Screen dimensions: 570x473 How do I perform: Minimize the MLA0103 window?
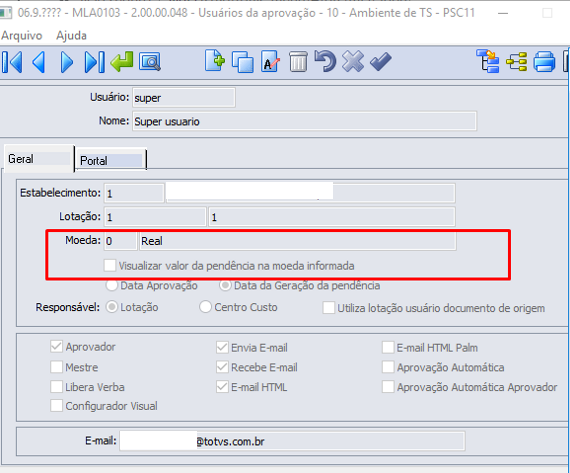(503, 13)
